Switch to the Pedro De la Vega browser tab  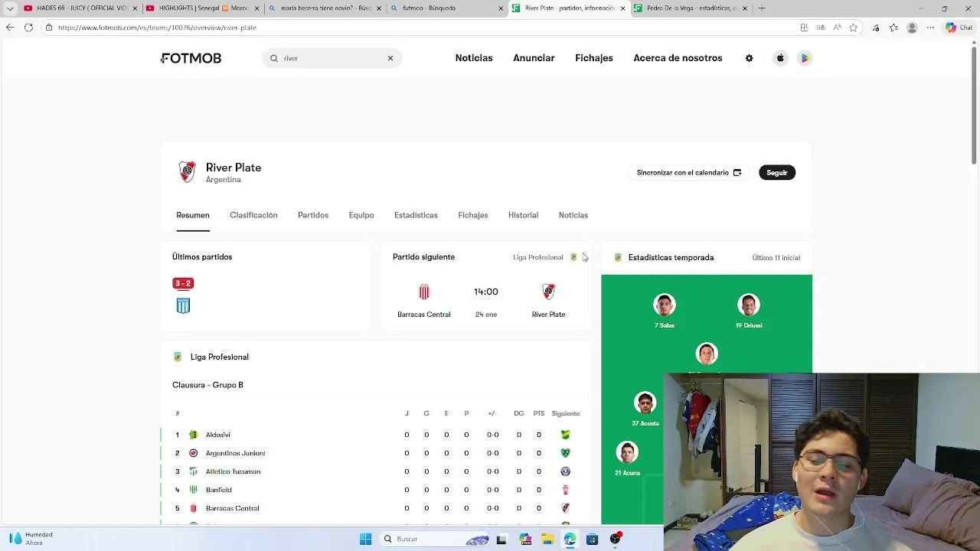pyautogui.click(x=691, y=8)
